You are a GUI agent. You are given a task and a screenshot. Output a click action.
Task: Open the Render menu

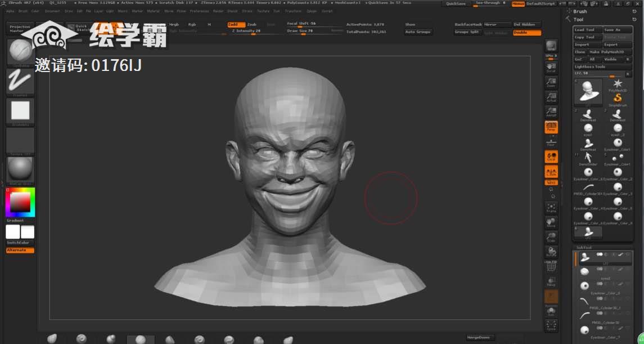point(218,11)
